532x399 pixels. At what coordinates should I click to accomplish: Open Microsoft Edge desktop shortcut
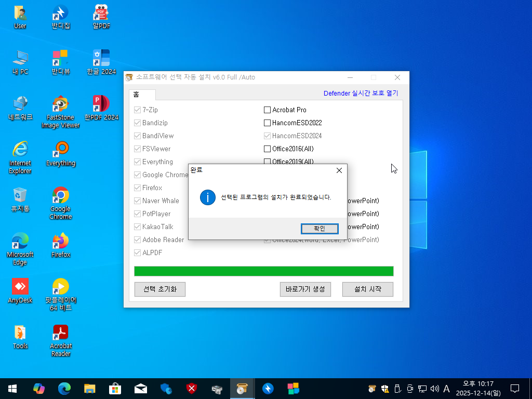coord(20,249)
